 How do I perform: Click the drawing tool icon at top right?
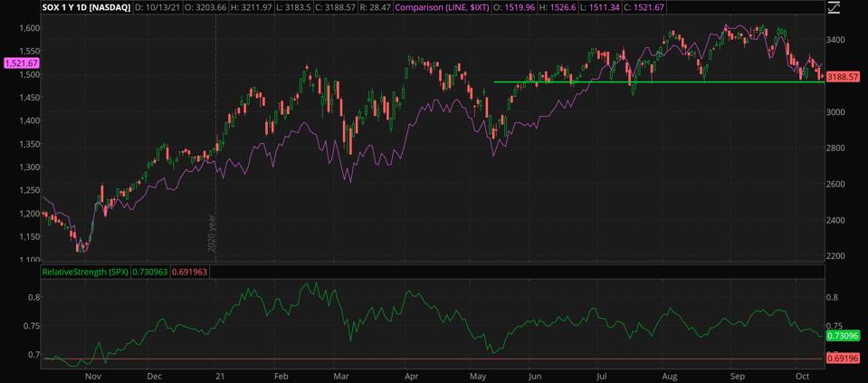click(834, 8)
